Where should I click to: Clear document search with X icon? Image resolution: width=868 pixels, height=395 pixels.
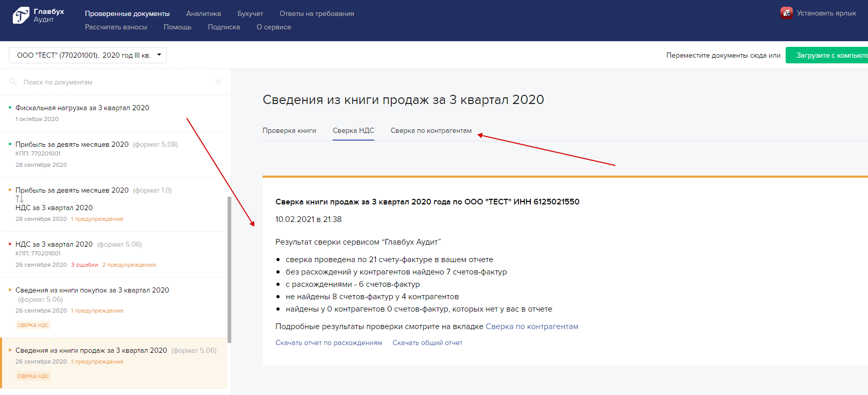click(218, 82)
